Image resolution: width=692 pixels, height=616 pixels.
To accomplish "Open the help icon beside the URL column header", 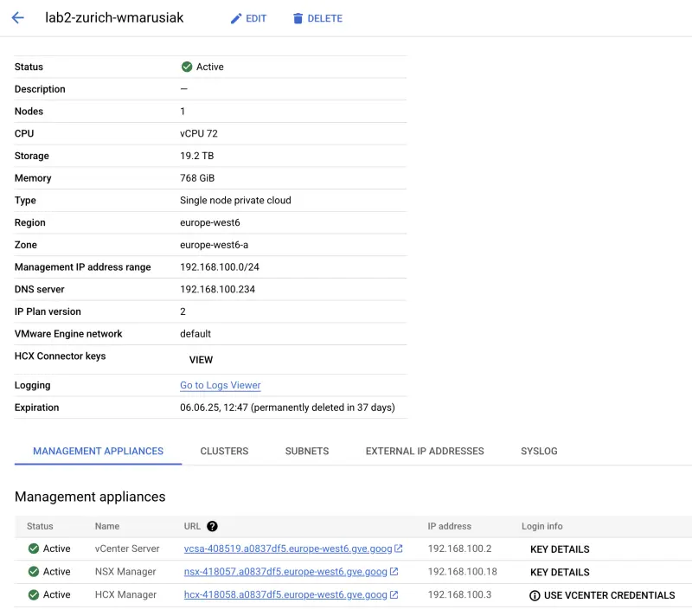I will coord(213,526).
